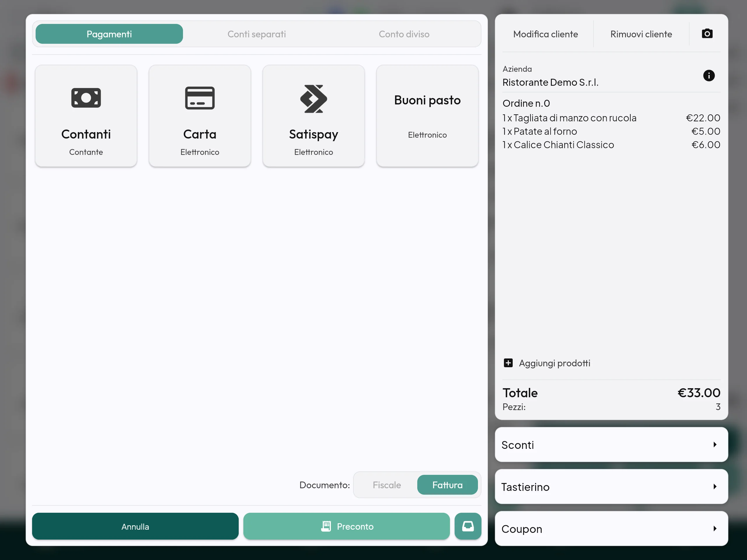The width and height of the screenshot is (747, 560).
Task: Click Modifica cliente
Action: coord(545,34)
